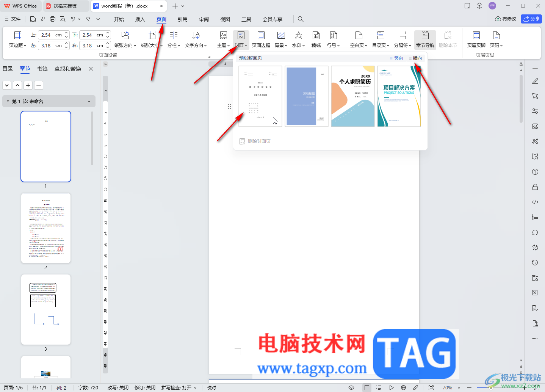Select the 稿纸 manuscript paper tool
545x392 pixels.
coord(316,39)
